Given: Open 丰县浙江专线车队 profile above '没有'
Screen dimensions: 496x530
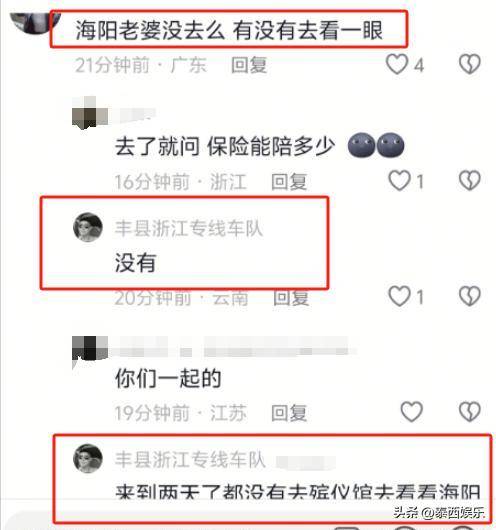Looking at the screenshot, I should coord(189,228).
